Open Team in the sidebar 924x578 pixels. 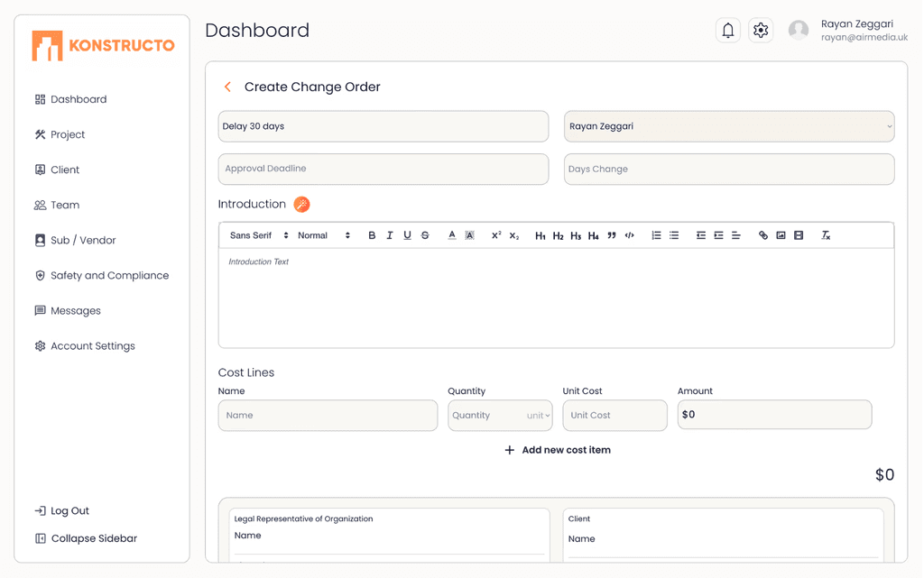pos(57,206)
